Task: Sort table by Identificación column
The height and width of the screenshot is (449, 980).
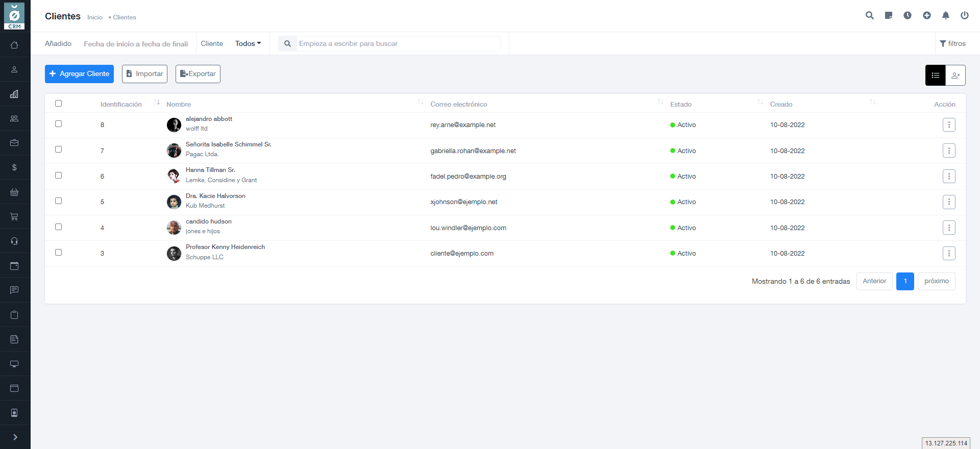Action: [x=121, y=104]
